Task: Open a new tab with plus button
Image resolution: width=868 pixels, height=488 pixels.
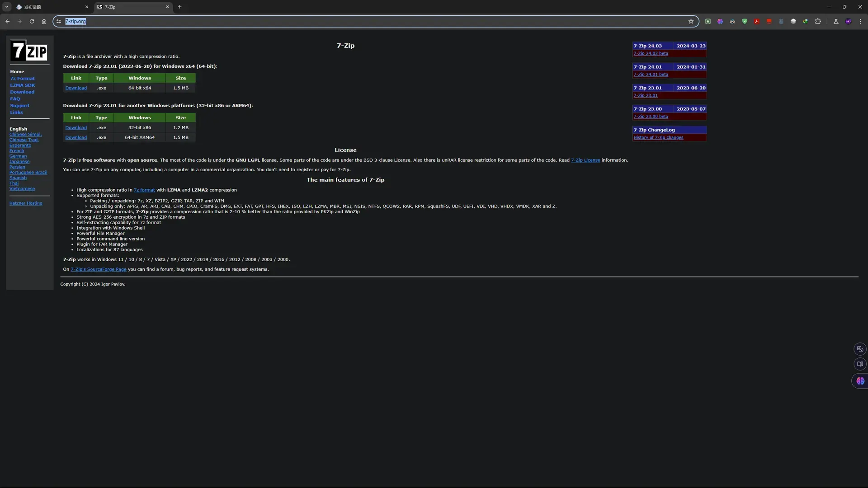Action: pos(179,7)
